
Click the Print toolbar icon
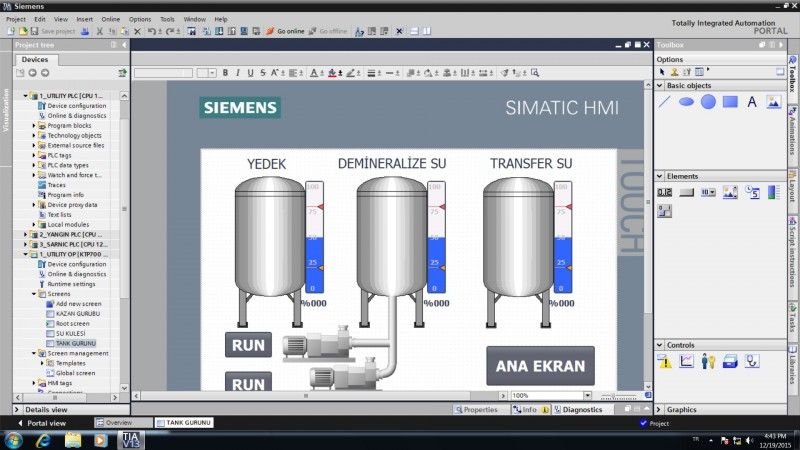click(85, 31)
